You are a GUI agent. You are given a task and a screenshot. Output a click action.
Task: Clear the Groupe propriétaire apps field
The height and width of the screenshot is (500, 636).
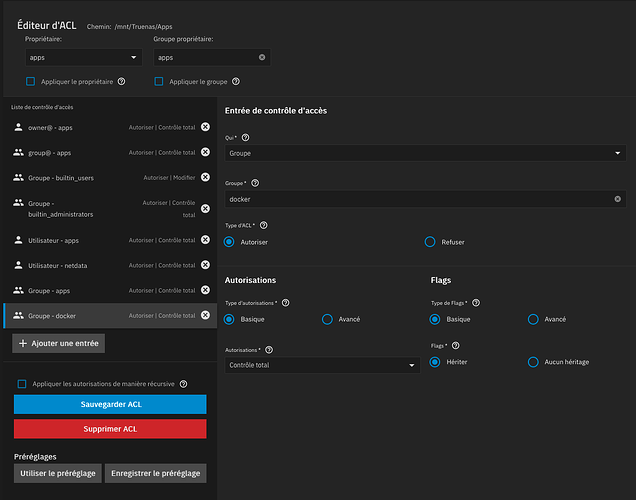(x=262, y=58)
